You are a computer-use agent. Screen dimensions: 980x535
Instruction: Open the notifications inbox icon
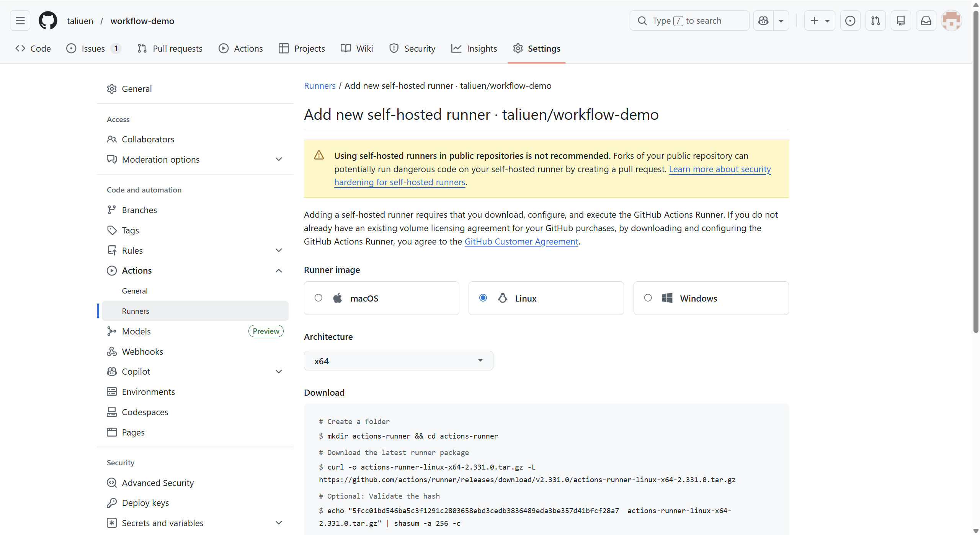(926, 21)
